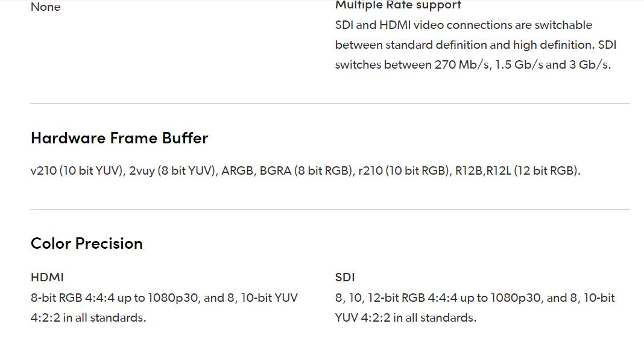Click the "Multiple Rate support" heading

pyautogui.click(x=398, y=5)
